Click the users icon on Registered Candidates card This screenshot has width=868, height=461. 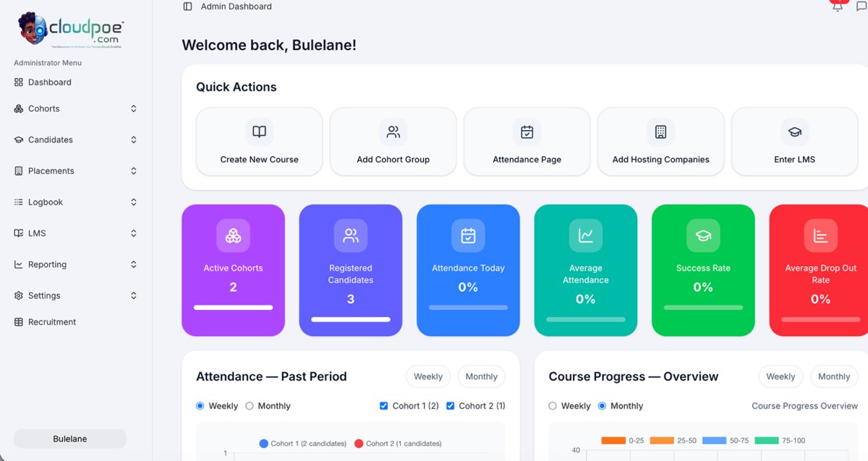pos(351,236)
